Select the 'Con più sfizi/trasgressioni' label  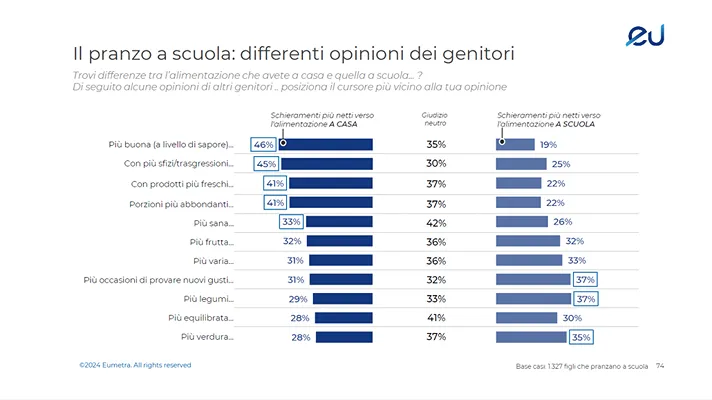tap(178, 164)
